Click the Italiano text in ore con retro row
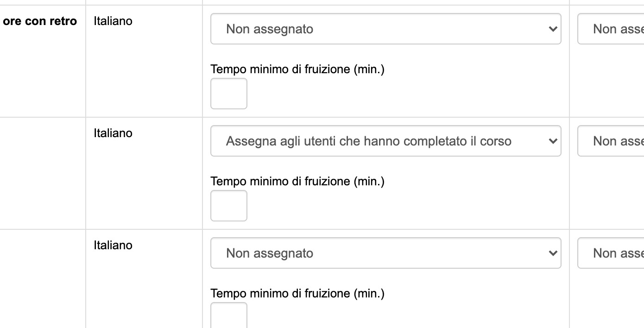Screen dimensions: 644x328 [113, 21]
